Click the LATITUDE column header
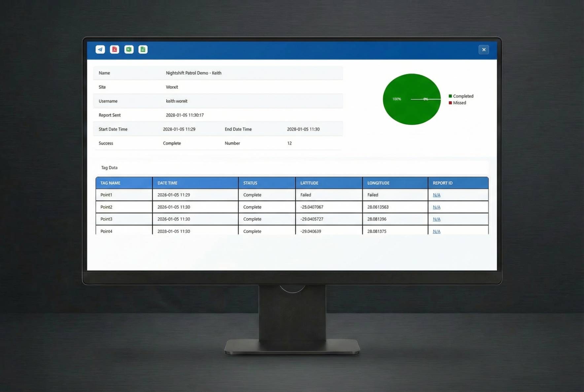Image resolution: width=584 pixels, height=392 pixels. [309, 183]
